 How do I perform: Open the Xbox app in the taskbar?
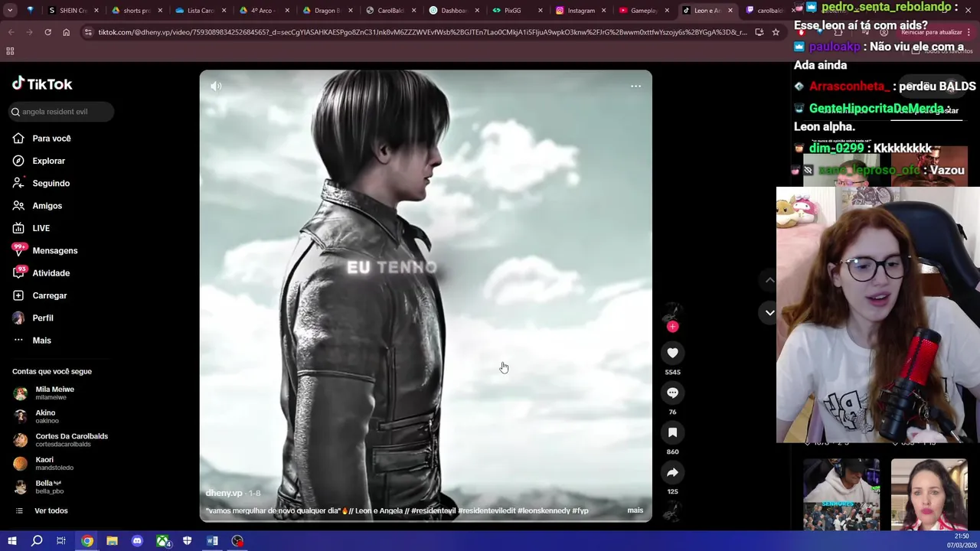[x=162, y=541]
